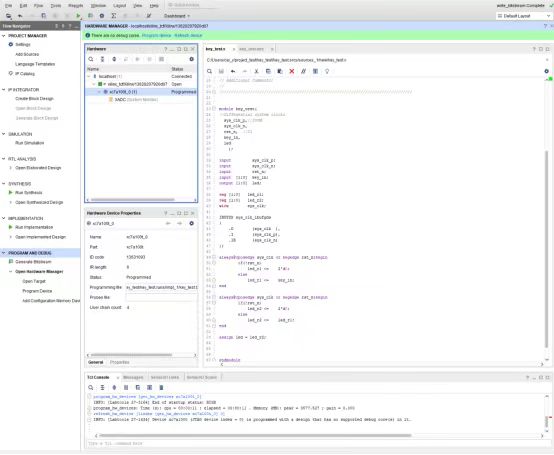The width and height of the screenshot is (554, 455).
Task: Collapse the IP INTEGRATOR section
Action: (x=4, y=90)
